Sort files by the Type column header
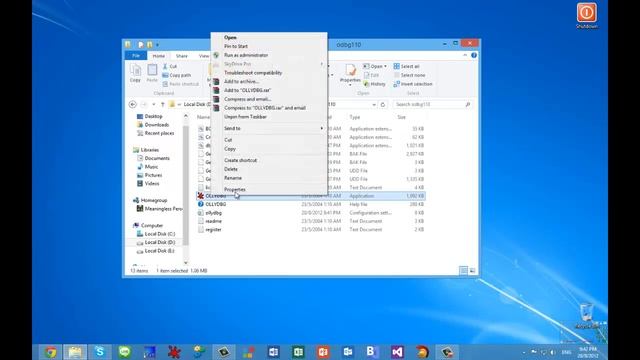 [x=355, y=117]
